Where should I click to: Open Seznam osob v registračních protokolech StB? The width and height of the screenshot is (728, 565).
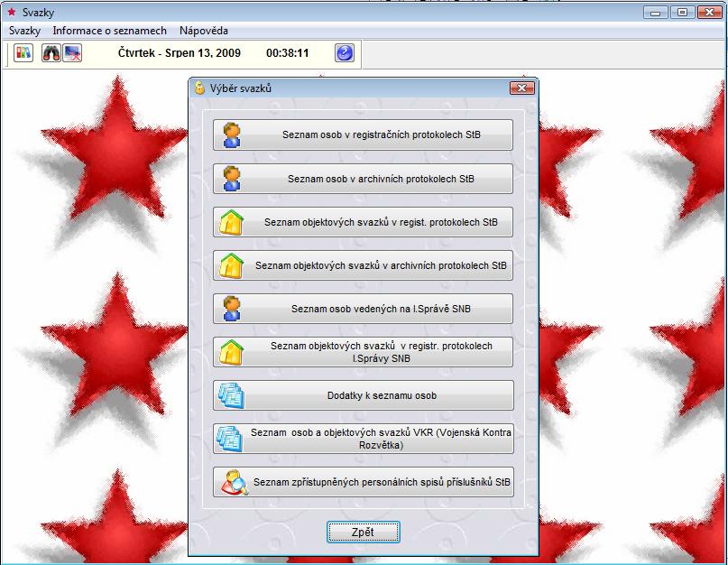click(x=363, y=135)
